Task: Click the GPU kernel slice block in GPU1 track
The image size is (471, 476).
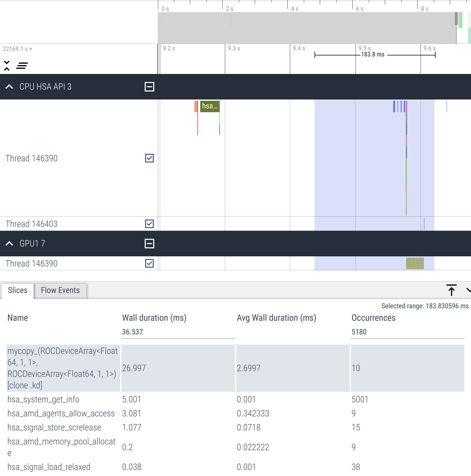Action: [x=415, y=263]
